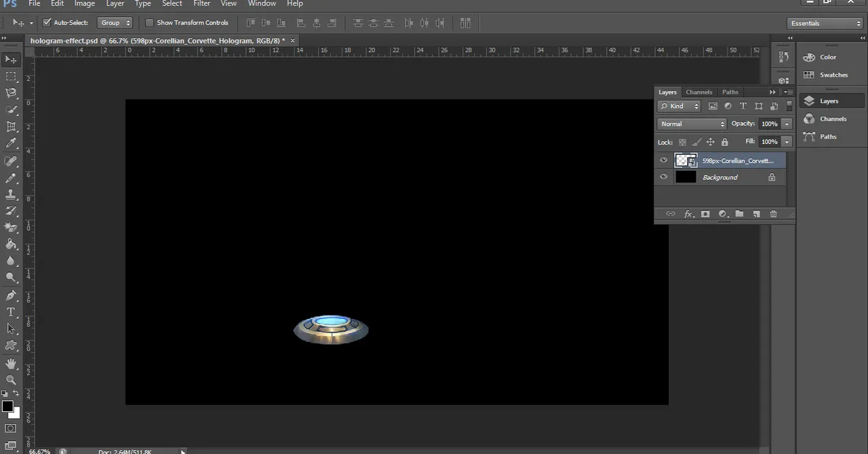This screenshot has height=454, width=868.
Task: Toggle lock all for the layer
Action: [725, 142]
